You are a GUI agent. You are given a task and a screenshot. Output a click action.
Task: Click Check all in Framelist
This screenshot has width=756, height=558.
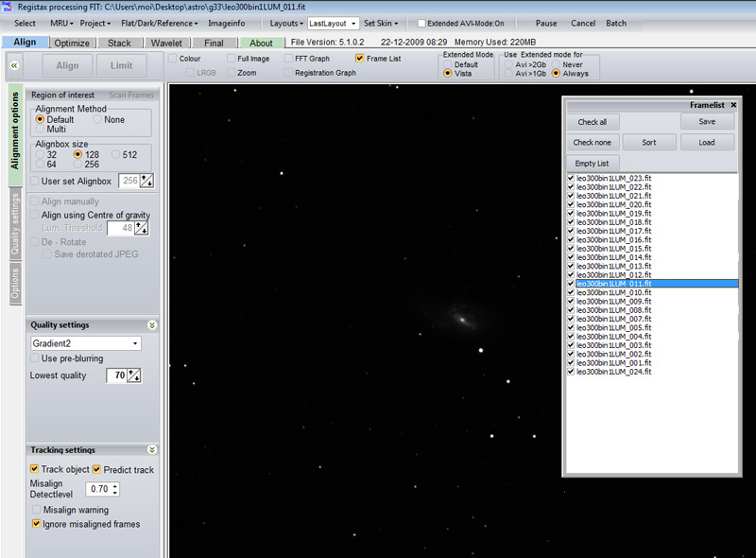593,122
